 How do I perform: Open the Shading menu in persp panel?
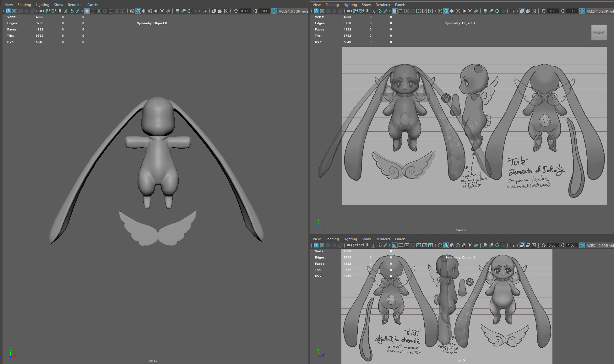24,5
